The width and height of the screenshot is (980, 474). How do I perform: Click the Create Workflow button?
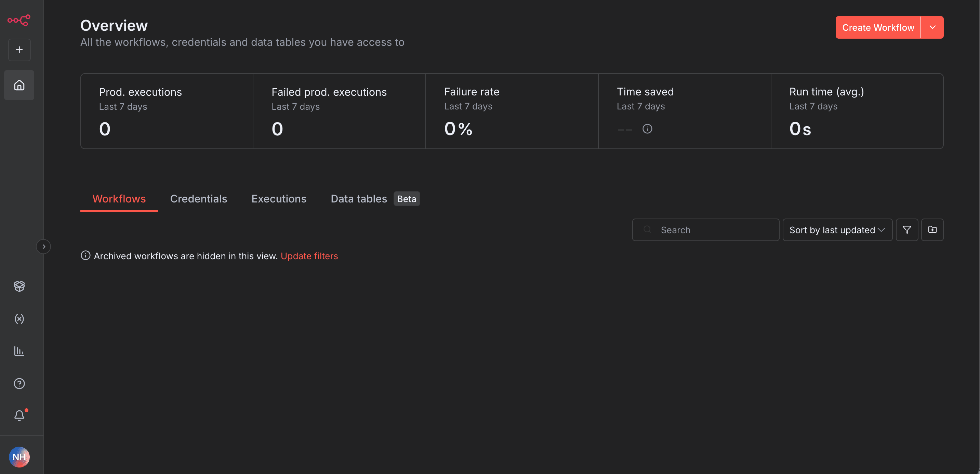pyautogui.click(x=878, y=27)
